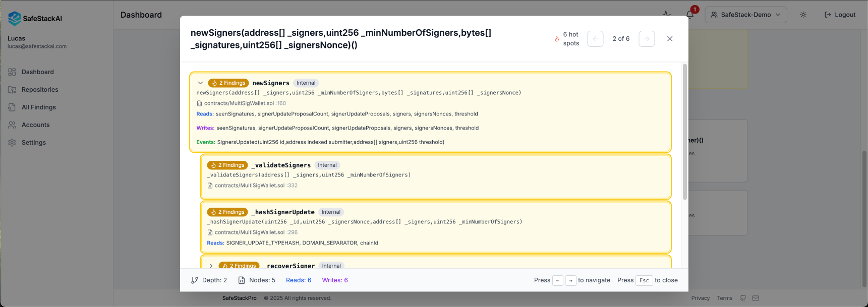
Task: Toggle light/dark theme sun icon
Action: pos(803,15)
